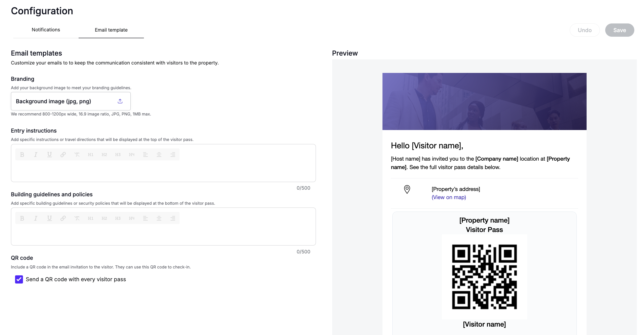Click location pin icon in preview
The width and height of the screenshot is (644, 335).
coord(407,189)
